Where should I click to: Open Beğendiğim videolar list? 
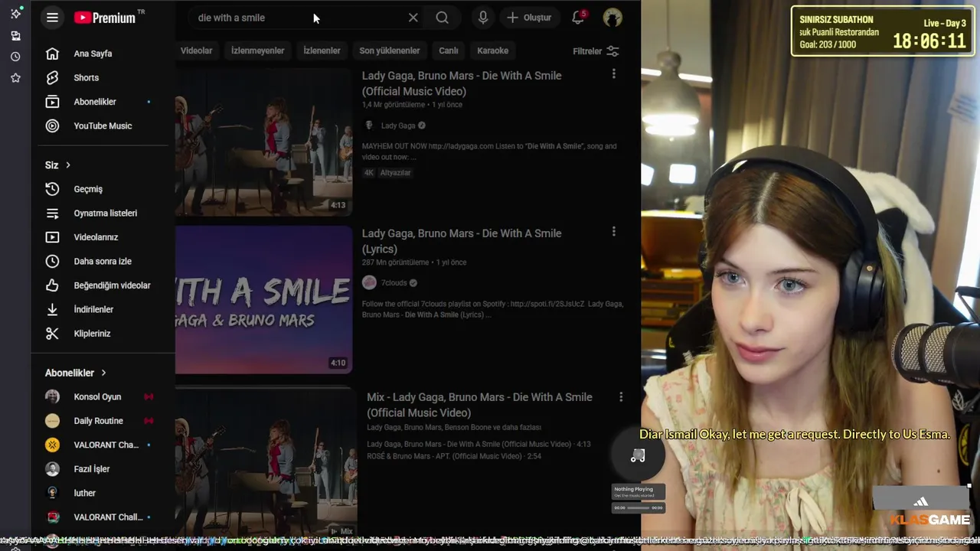(103, 285)
